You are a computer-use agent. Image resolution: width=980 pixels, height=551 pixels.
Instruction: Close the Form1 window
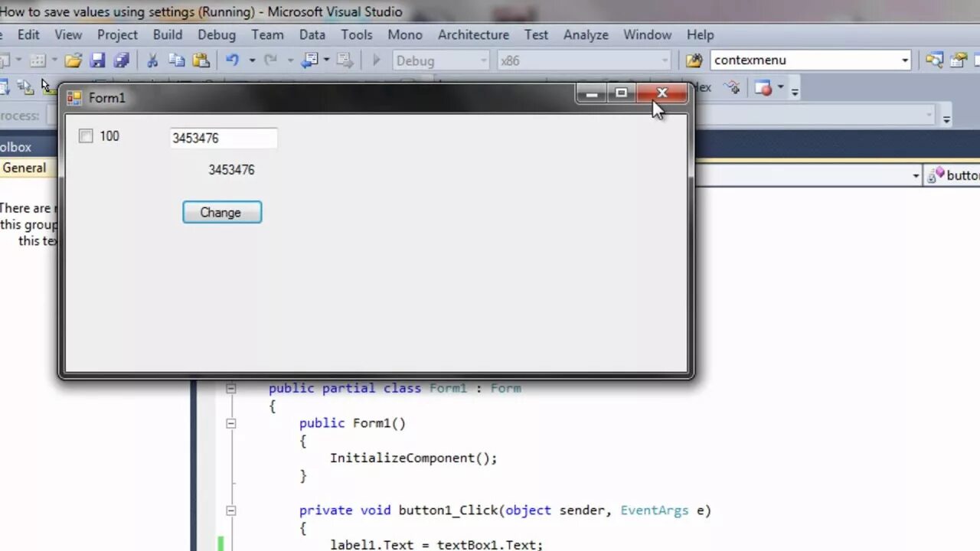[x=661, y=93]
